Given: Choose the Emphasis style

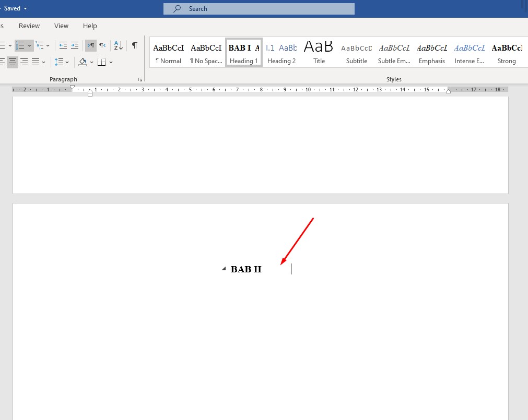Looking at the screenshot, I should pyautogui.click(x=432, y=53).
